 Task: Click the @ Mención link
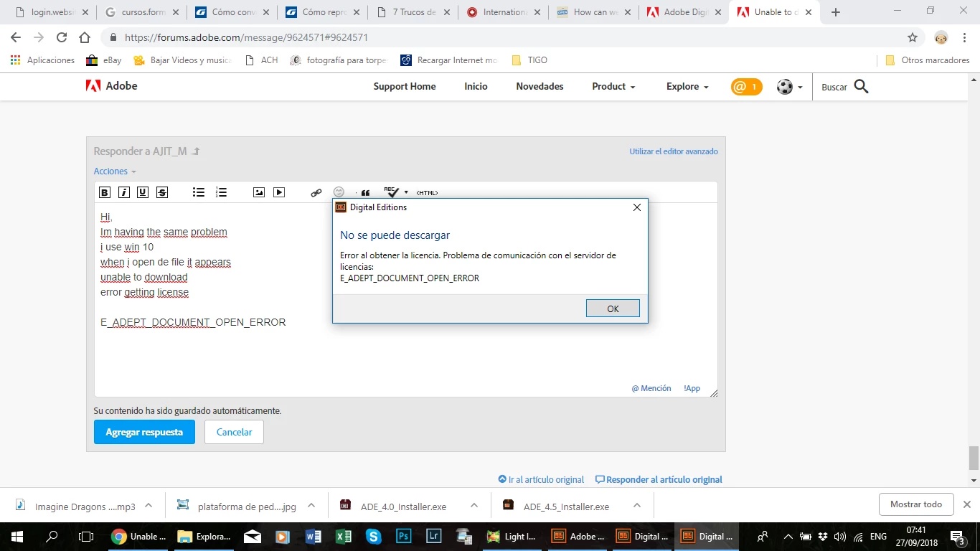point(651,388)
